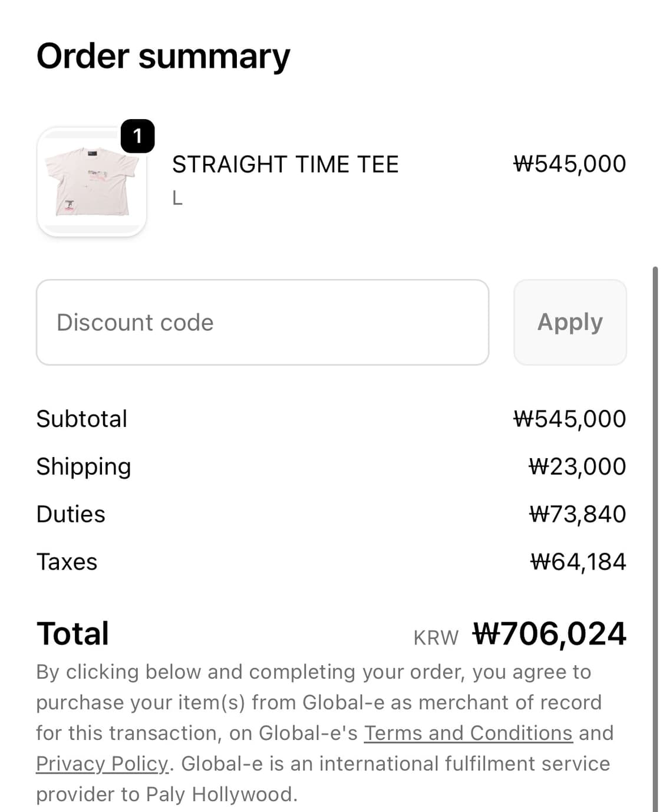
Task: Click the vertical scrollbar on the right
Action: click(x=655, y=531)
